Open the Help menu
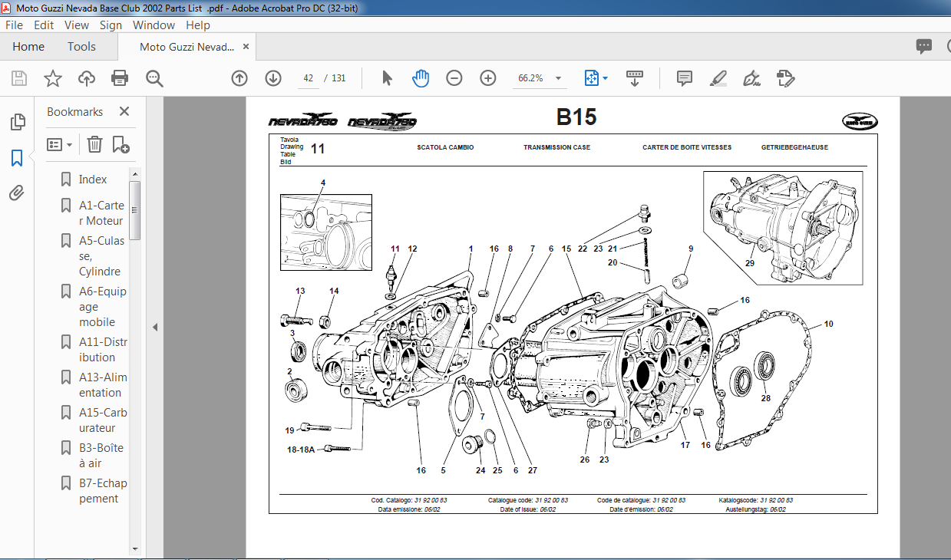Screen dimensions: 951x560 [x=197, y=25]
